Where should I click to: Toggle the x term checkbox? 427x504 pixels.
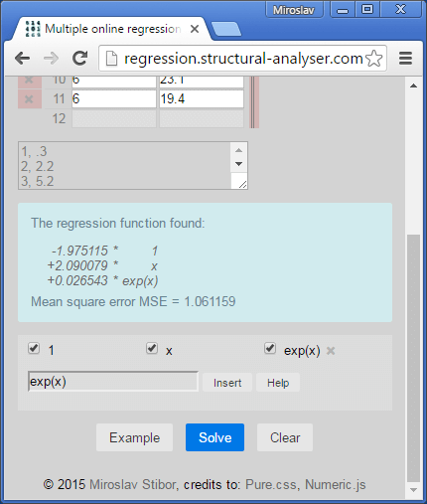pyautogui.click(x=152, y=349)
